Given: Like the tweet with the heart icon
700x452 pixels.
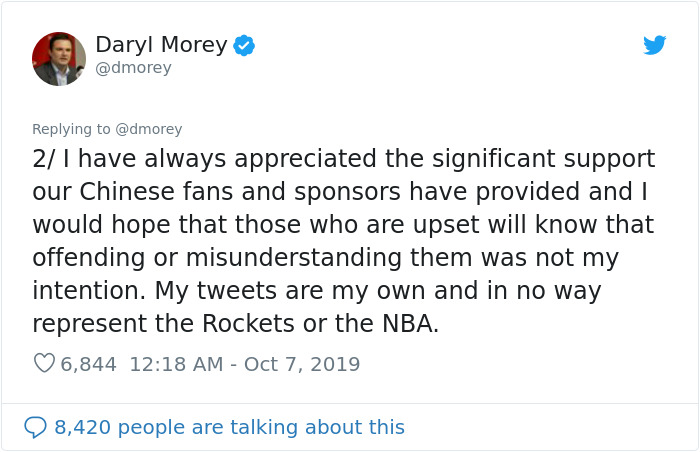Looking at the screenshot, I should click(44, 364).
